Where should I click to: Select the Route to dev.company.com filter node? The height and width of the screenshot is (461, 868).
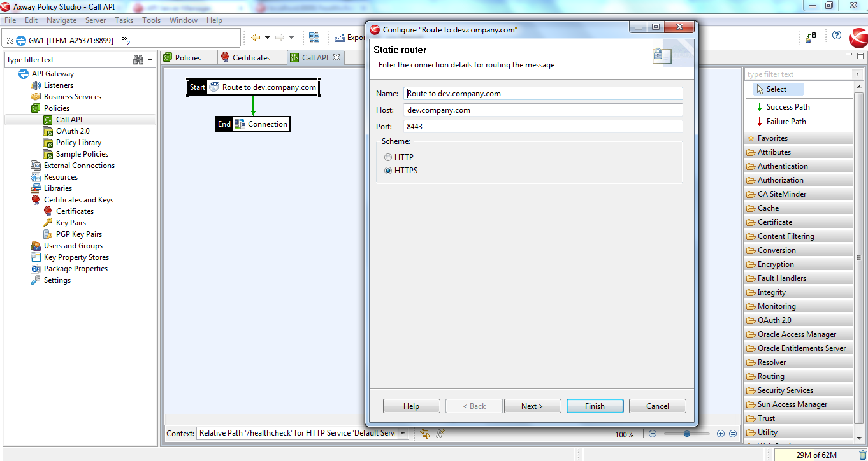253,87
